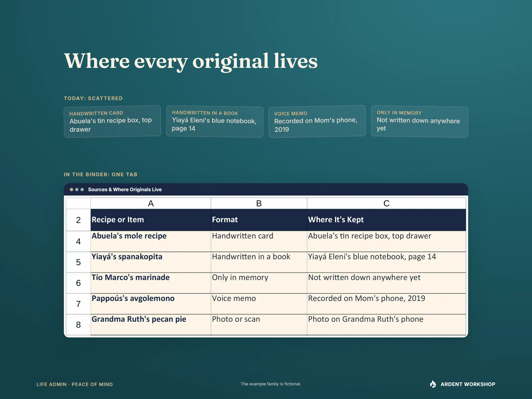Select row 6 header number
The image size is (532, 399).
pyautogui.click(x=78, y=283)
